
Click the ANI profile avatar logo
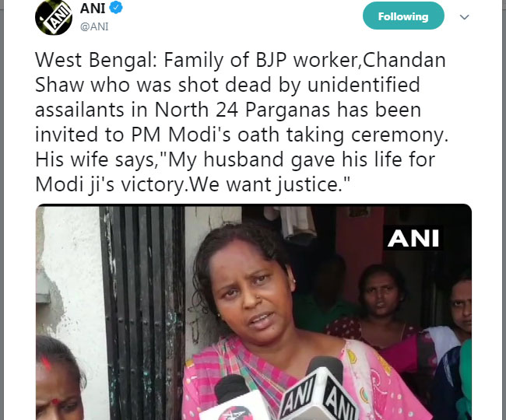pyautogui.click(x=54, y=17)
